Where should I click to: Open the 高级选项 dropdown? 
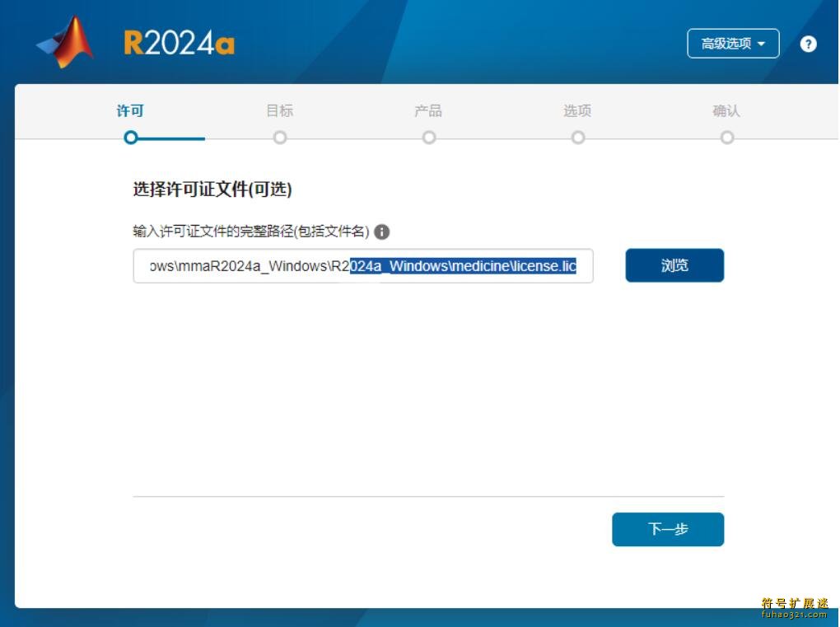point(733,44)
